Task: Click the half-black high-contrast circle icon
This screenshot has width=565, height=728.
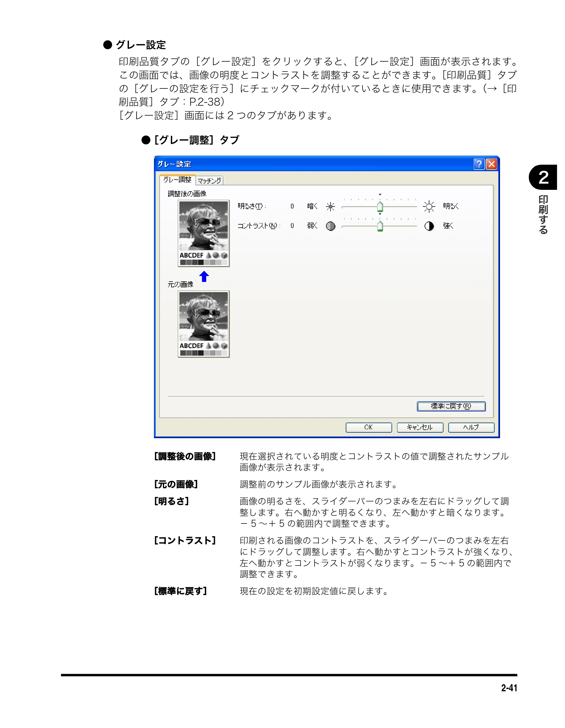Action: [429, 226]
